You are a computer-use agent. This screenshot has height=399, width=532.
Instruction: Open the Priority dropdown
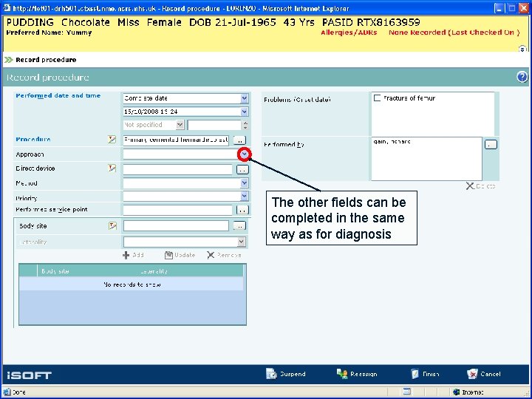pyautogui.click(x=245, y=196)
